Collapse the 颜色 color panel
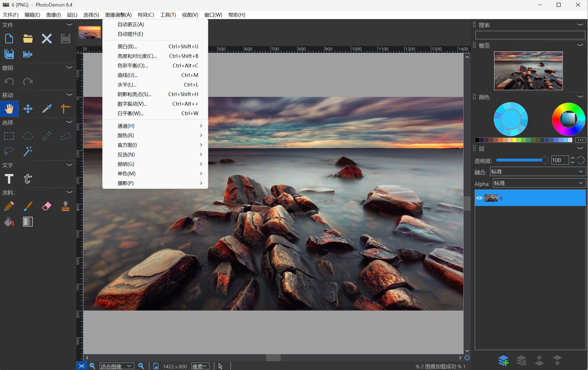 pyautogui.click(x=580, y=97)
